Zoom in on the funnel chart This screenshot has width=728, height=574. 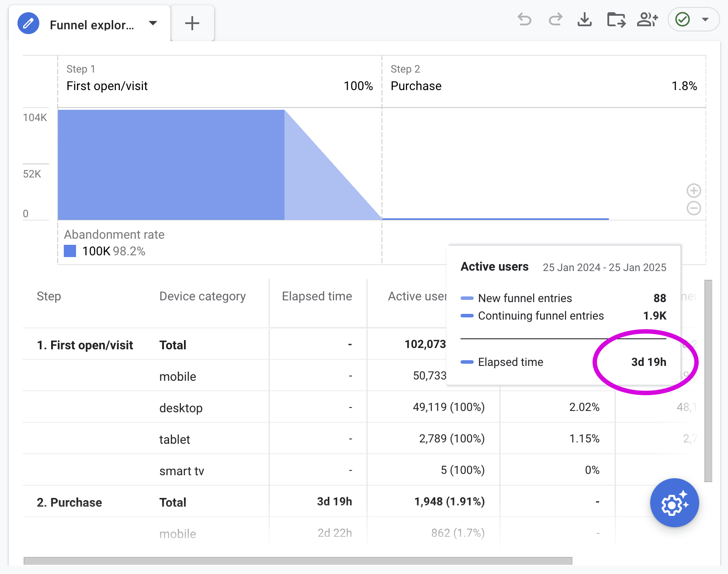click(694, 191)
